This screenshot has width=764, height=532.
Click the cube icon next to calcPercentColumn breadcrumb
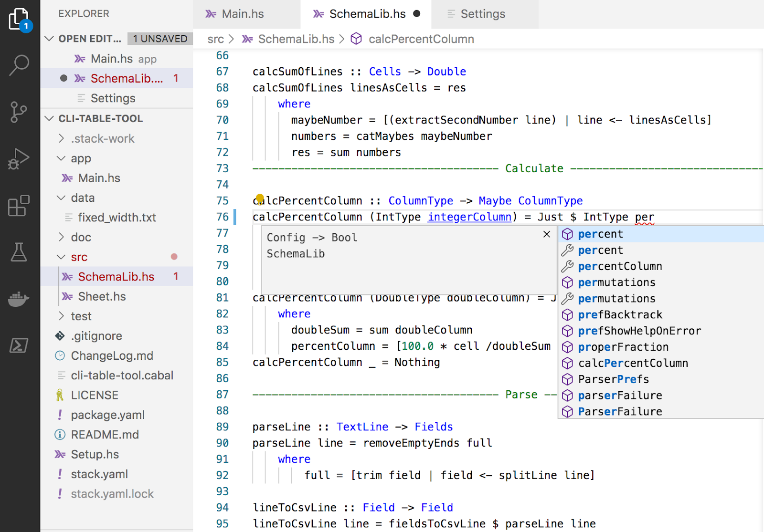(x=356, y=39)
